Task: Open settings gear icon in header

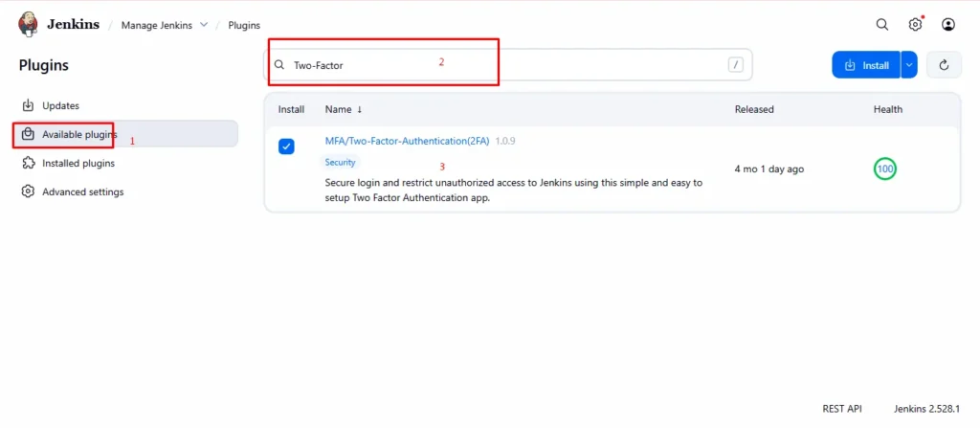Action: (915, 25)
